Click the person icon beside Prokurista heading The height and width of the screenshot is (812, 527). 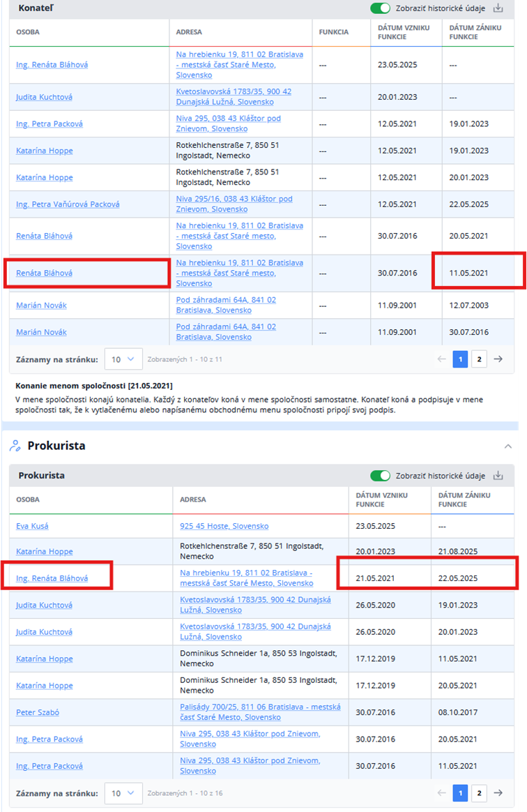(15, 445)
